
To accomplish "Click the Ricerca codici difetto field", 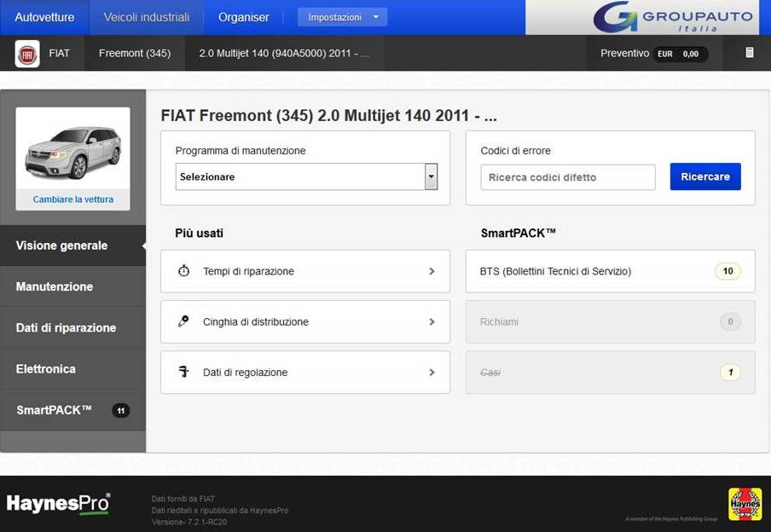I will coord(568,177).
